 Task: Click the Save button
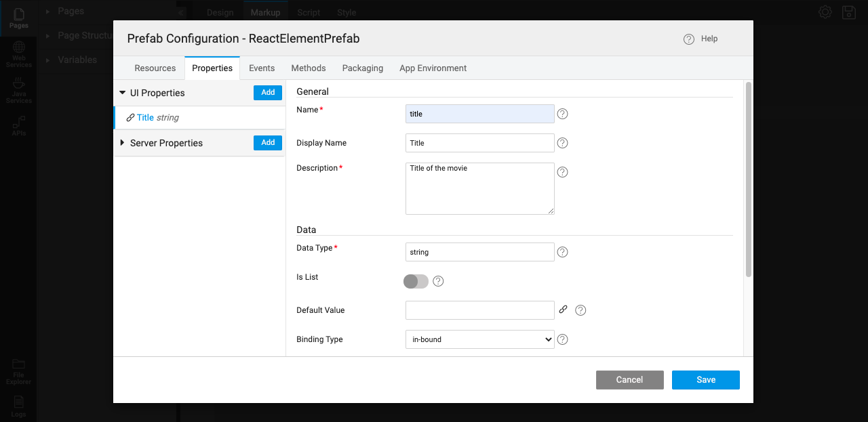705,380
